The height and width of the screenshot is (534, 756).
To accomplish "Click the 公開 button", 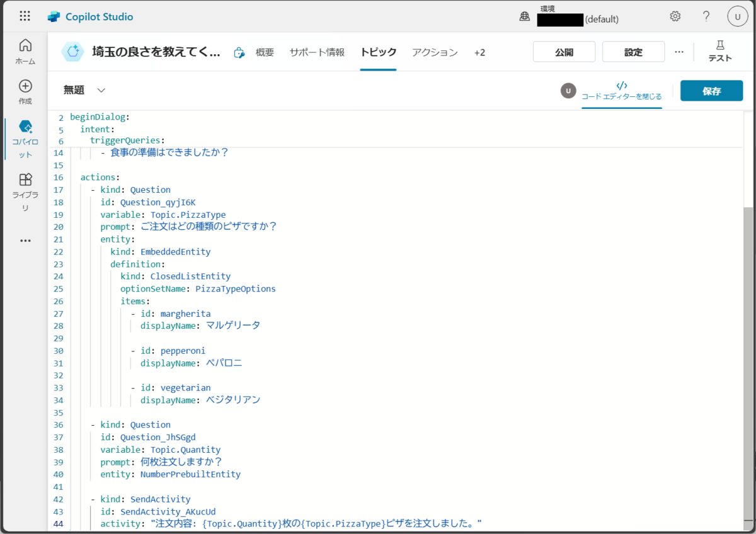I will (564, 52).
